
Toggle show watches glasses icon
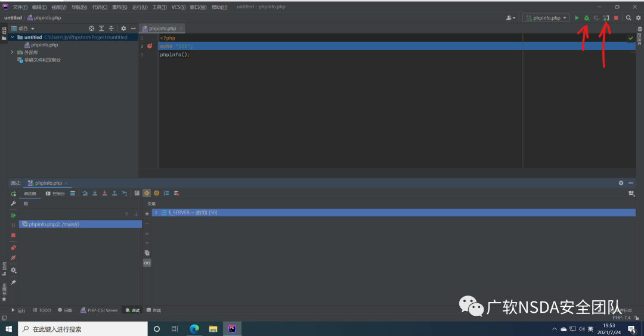147,263
